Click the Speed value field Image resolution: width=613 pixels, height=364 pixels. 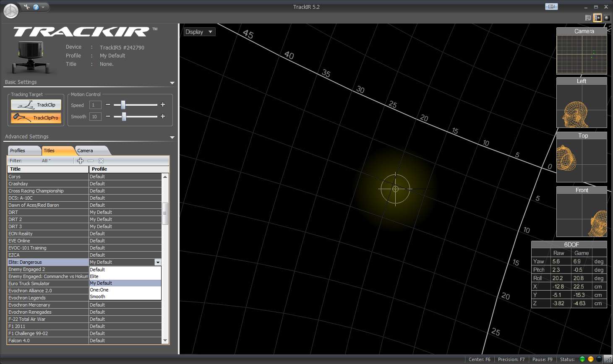click(95, 105)
